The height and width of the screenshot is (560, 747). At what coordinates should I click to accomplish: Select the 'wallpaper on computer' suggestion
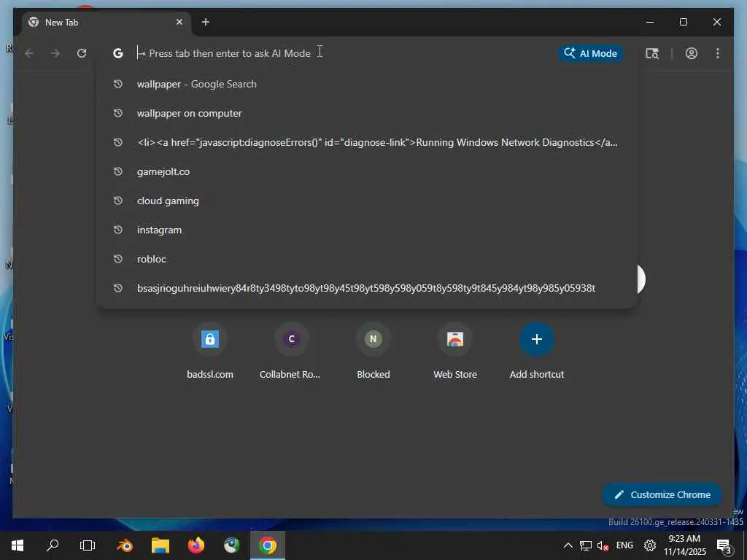tap(367, 113)
